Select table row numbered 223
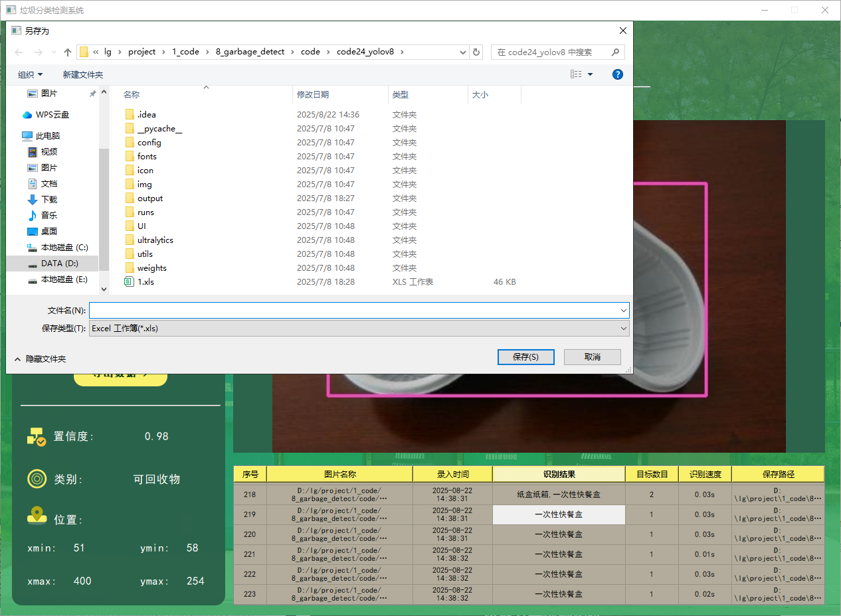 point(250,594)
